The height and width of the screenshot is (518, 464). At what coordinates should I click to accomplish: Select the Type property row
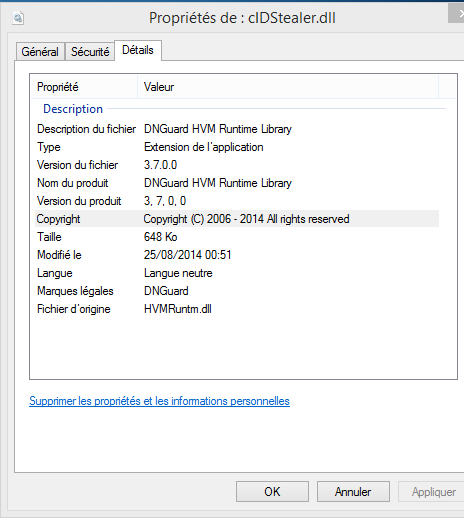[x=237, y=147]
